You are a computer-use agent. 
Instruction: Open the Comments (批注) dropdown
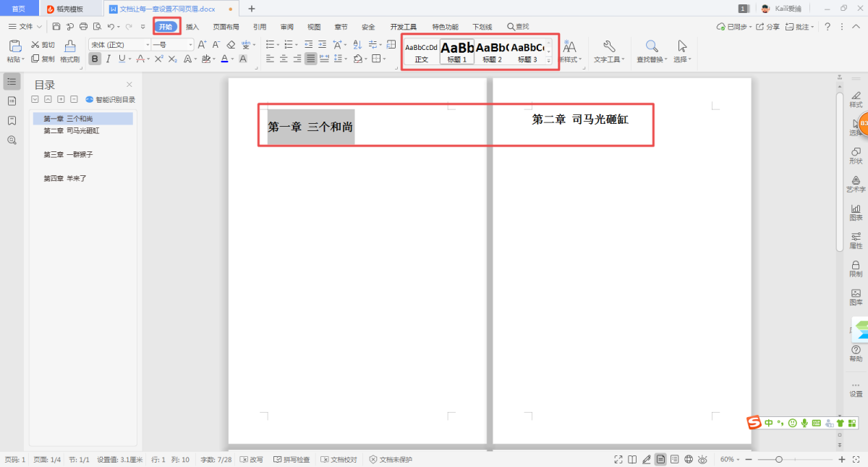click(x=799, y=27)
